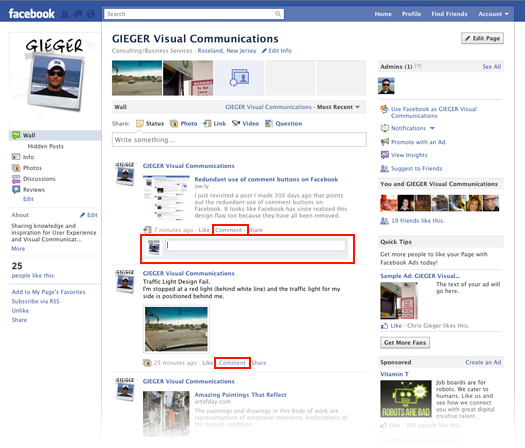Share the Traffic Light post
The height and width of the screenshot is (448, 525).
point(259,363)
